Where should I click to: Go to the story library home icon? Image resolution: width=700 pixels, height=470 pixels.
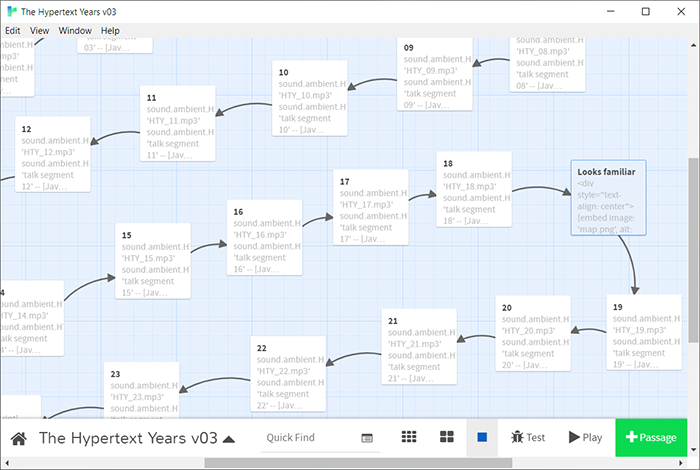click(x=18, y=438)
